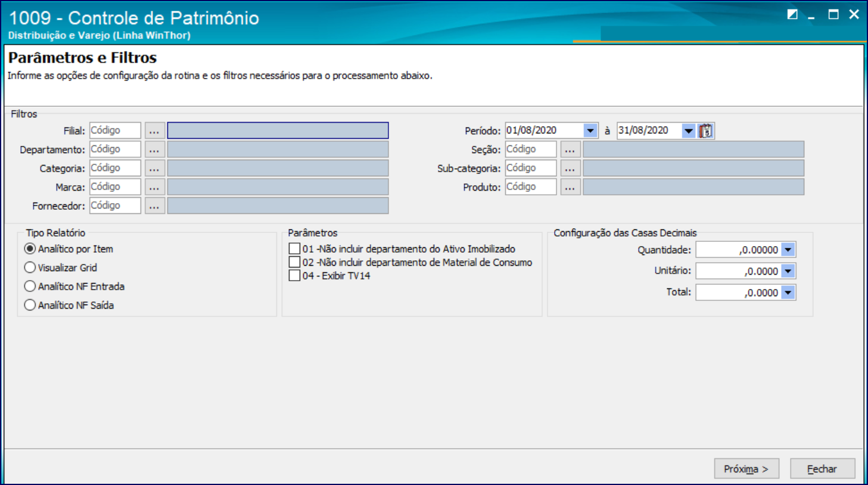Viewport: 868px width, 485px height.
Task: Focus the Produto Código input field
Action: coord(531,187)
